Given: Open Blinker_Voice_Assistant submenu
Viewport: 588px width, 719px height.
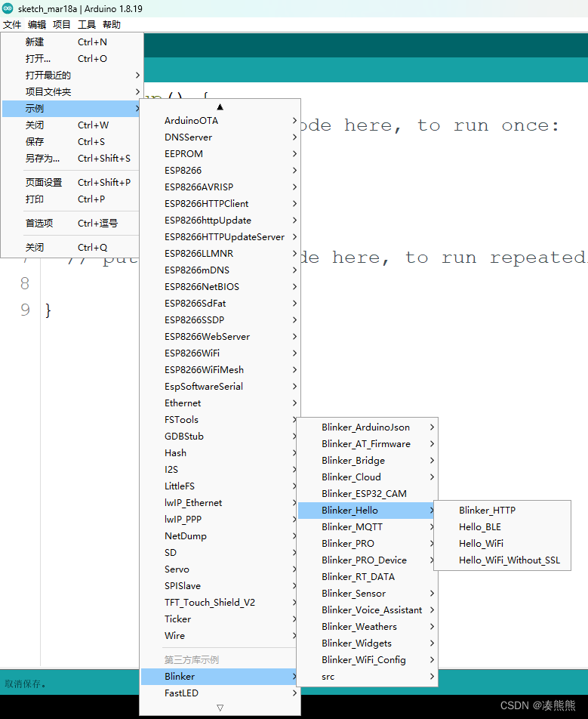Looking at the screenshot, I should (x=367, y=610).
